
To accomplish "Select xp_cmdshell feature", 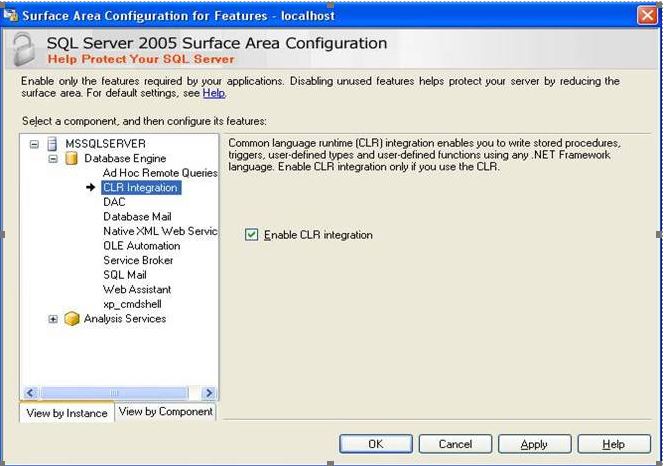I will (x=132, y=304).
